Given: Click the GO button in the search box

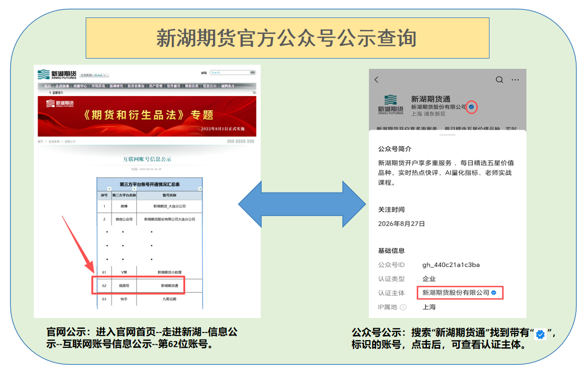Looking at the screenshot, I should tap(252, 72).
